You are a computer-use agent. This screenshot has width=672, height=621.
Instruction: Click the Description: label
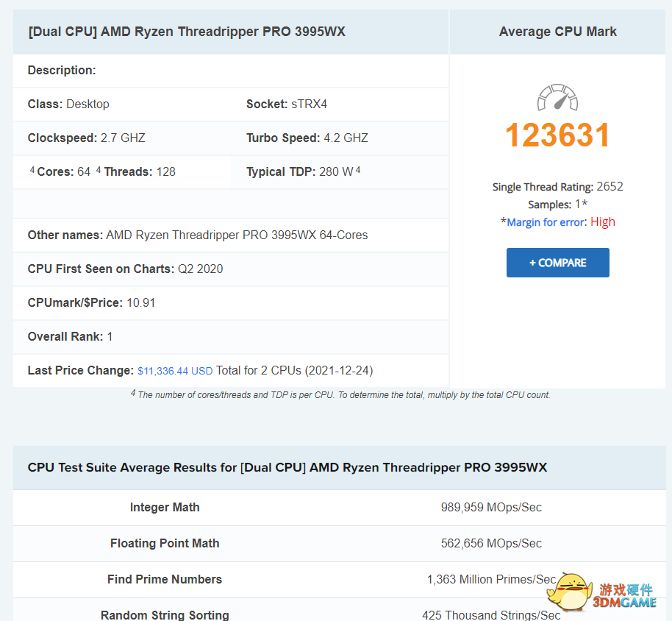coord(62,71)
